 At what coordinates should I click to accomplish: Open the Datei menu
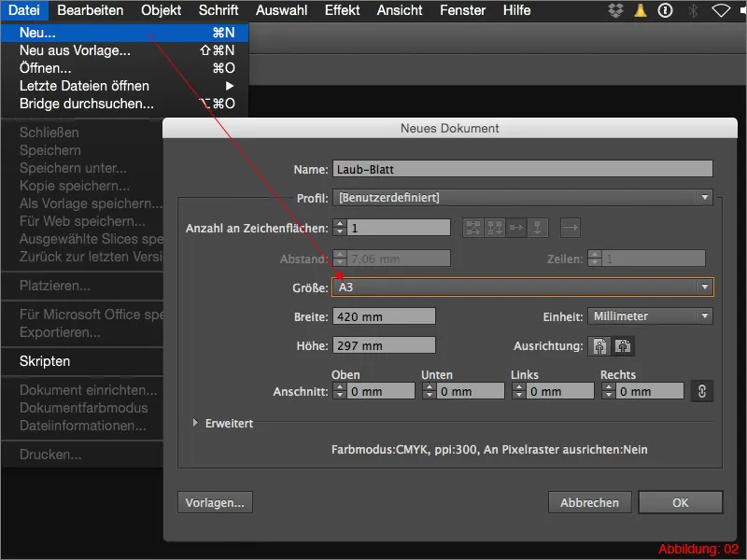point(24,10)
